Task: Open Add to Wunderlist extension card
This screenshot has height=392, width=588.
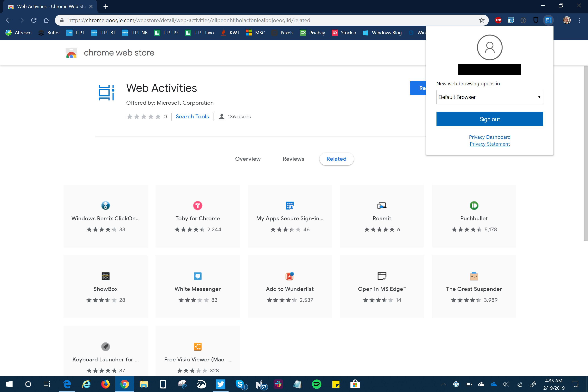Action: click(290, 287)
